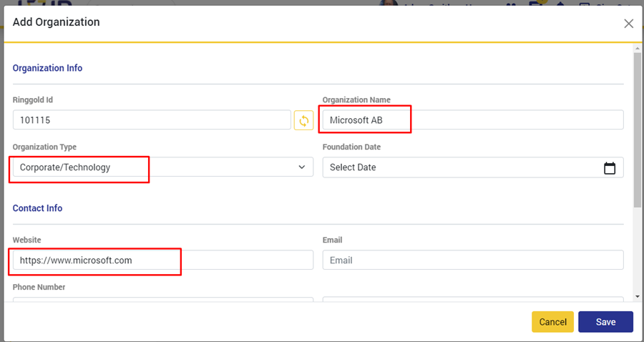
Task: Open the Foundation Date calendar icon
Action: point(610,168)
